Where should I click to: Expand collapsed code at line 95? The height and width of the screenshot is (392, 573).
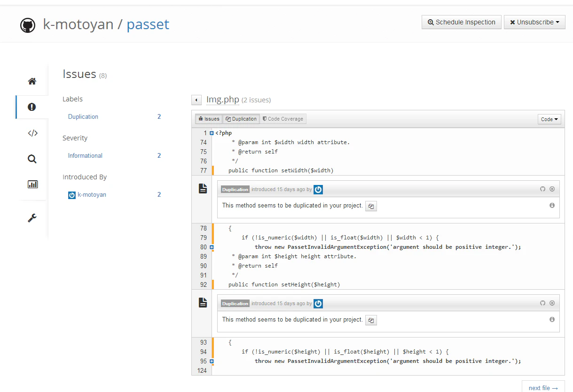pyautogui.click(x=212, y=361)
